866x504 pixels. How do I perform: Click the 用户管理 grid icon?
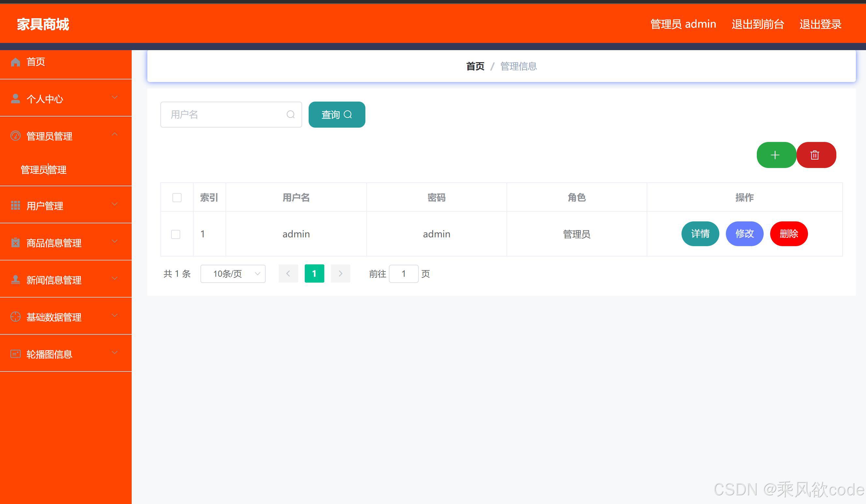pyautogui.click(x=15, y=205)
